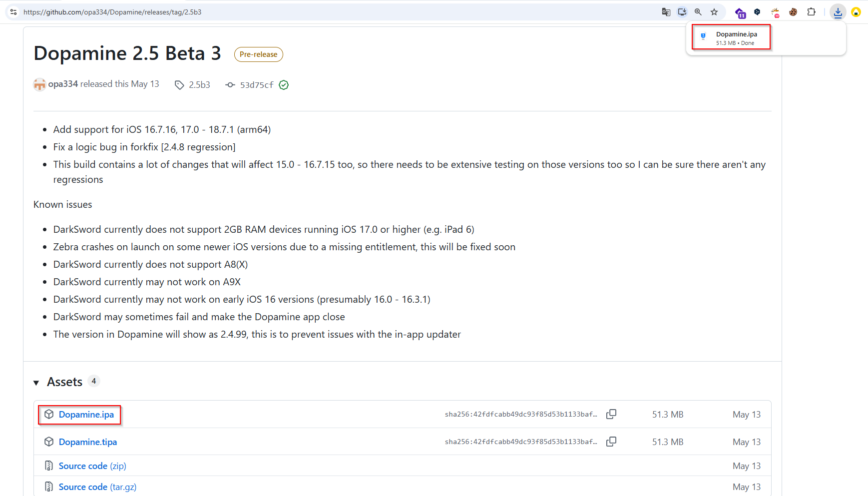Click the "Known issues" text
This screenshot has width=868, height=496.
pyautogui.click(x=63, y=204)
